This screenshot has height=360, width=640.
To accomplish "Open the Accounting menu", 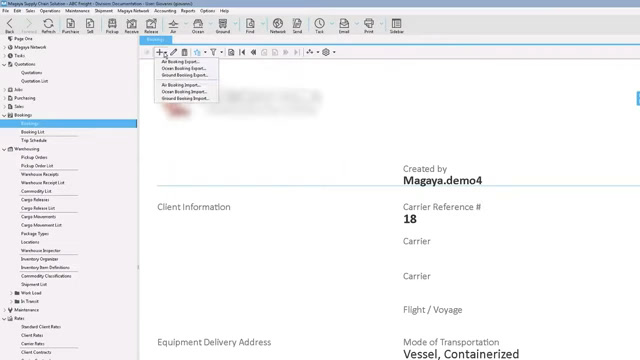I will [165, 11].
